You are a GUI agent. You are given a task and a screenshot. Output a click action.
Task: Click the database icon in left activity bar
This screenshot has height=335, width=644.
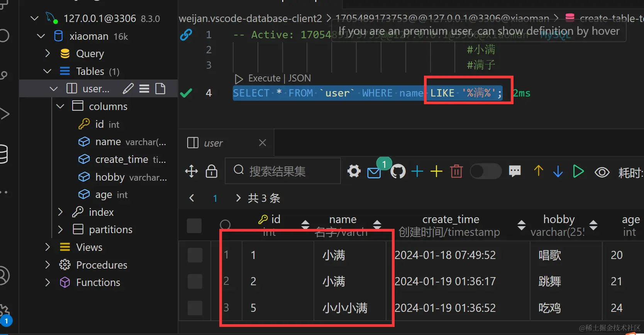[x=3, y=154]
